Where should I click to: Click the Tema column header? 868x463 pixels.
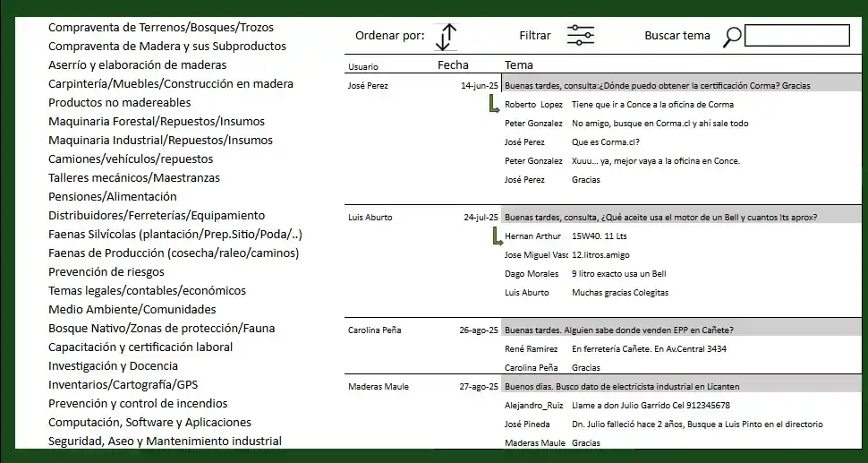pos(519,65)
